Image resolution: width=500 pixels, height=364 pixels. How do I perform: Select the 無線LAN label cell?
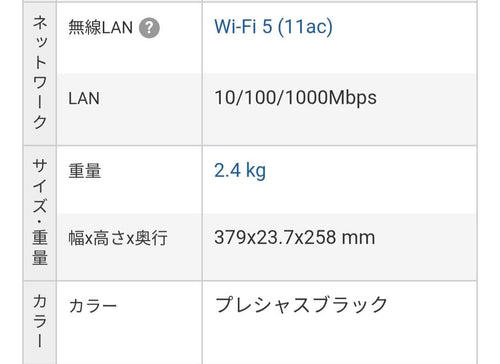(x=129, y=38)
